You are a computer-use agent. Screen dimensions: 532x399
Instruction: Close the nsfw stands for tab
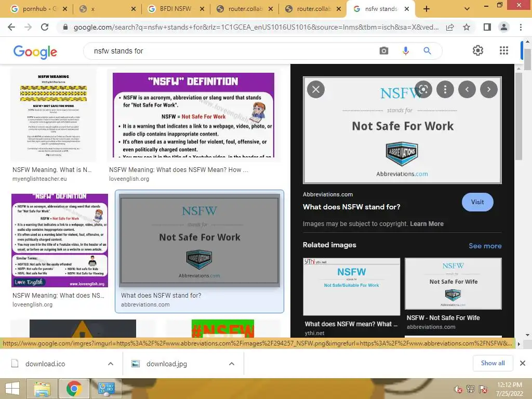(x=407, y=9)
